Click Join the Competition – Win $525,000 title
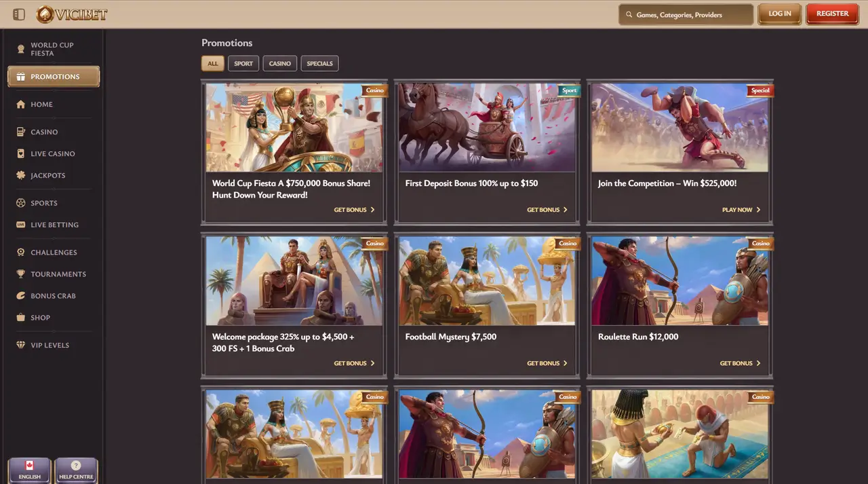This screenshot has height=484, width=868. (667, 183)
